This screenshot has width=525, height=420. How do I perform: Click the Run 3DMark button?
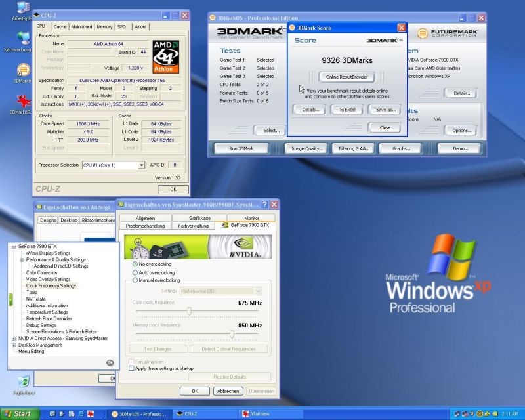click(241, 148)
